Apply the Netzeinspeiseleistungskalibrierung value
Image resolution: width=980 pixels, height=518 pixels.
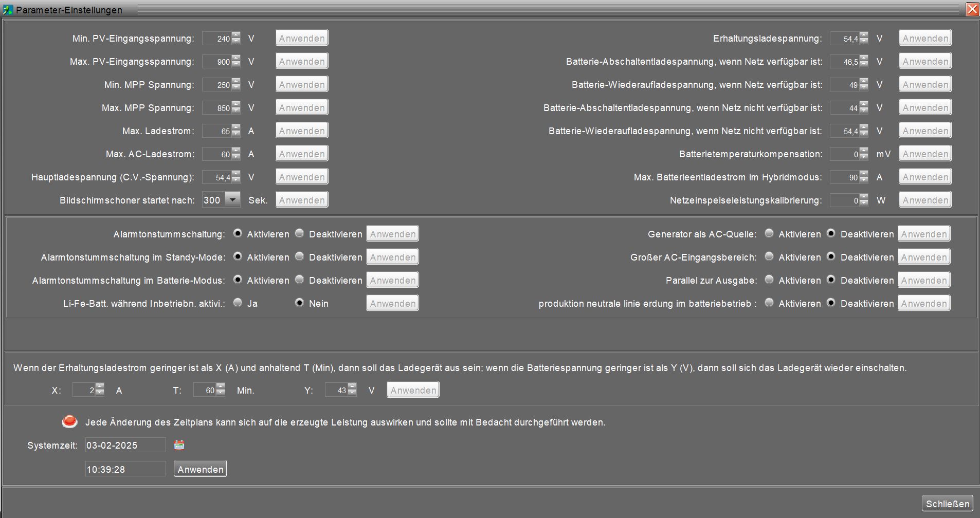pyautogui.click(x=925, y=200)
